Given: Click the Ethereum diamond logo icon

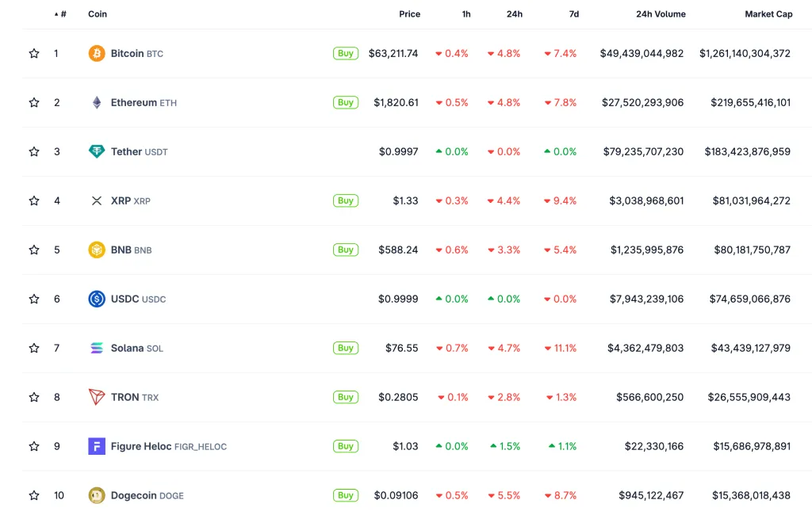Looking at the screenshot, I should pos(97,103).
